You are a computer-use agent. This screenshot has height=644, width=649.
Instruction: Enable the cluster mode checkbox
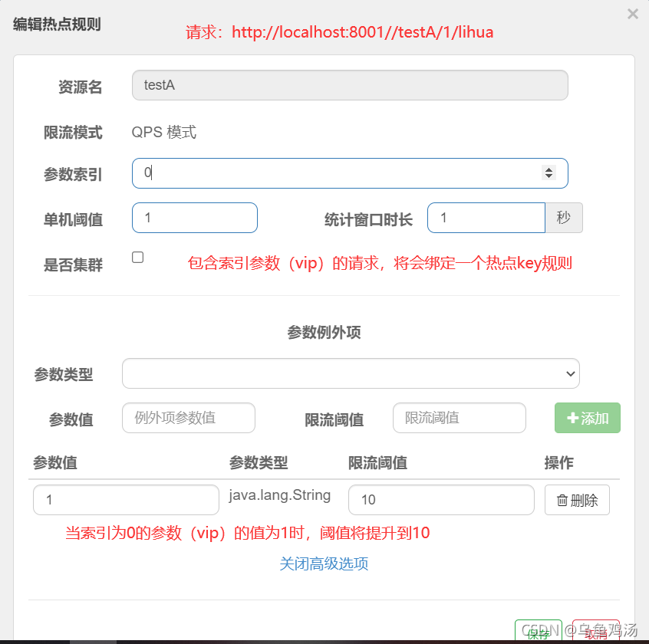point(138,258)
